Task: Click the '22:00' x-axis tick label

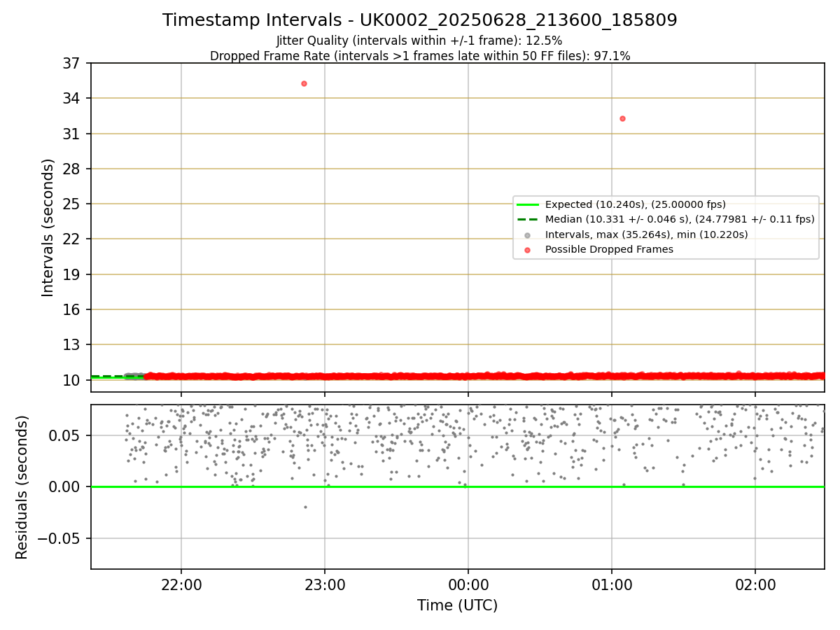Action: pyautogui.click(x=181, y=585)
